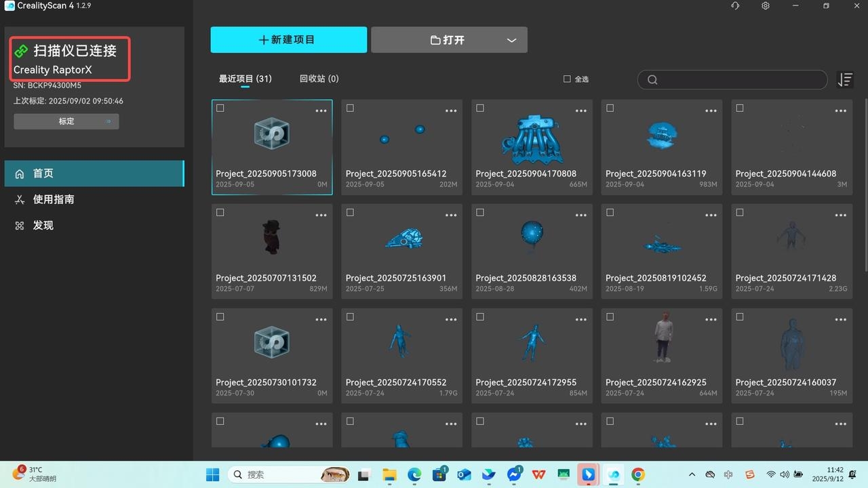Open the 发现 discover page

pyautogui.click(x=43, y=226)
